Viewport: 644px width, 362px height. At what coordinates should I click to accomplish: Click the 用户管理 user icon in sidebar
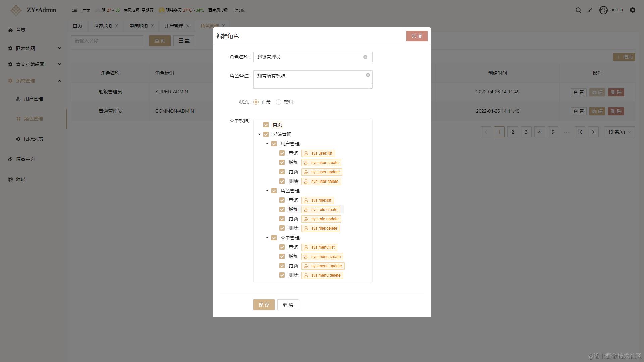pos(18,99)
